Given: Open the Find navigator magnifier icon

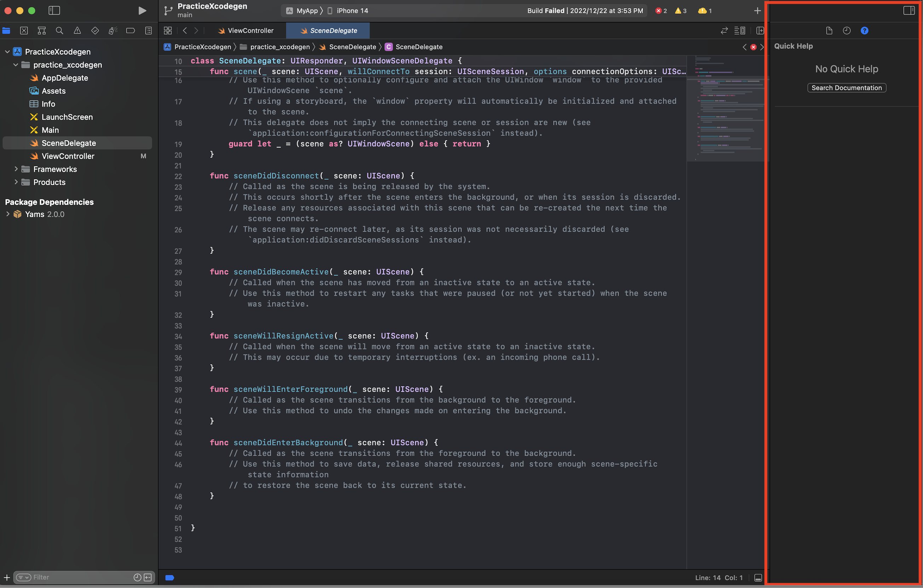Looking at the screenshot, I should [x=59, y=31].
